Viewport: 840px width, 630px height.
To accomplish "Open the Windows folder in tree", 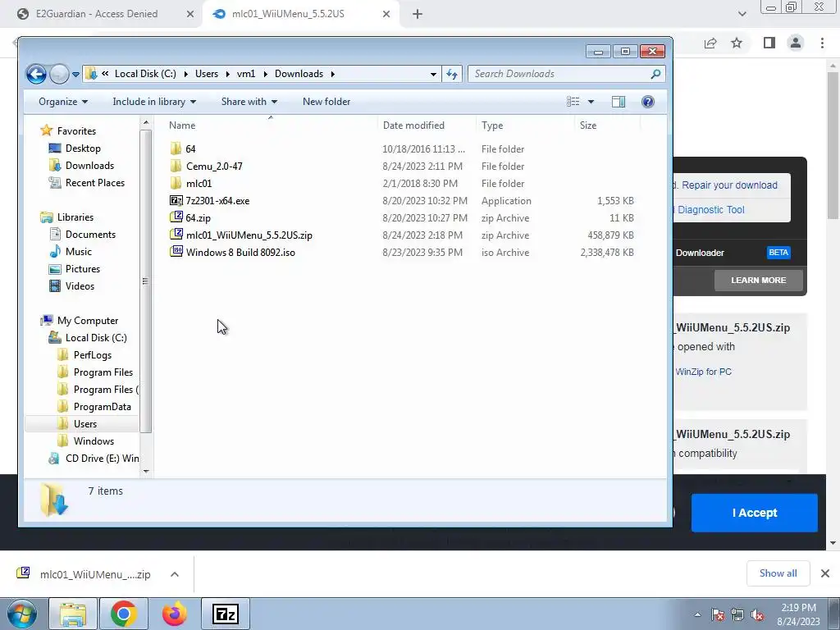I will pos(94,441).
